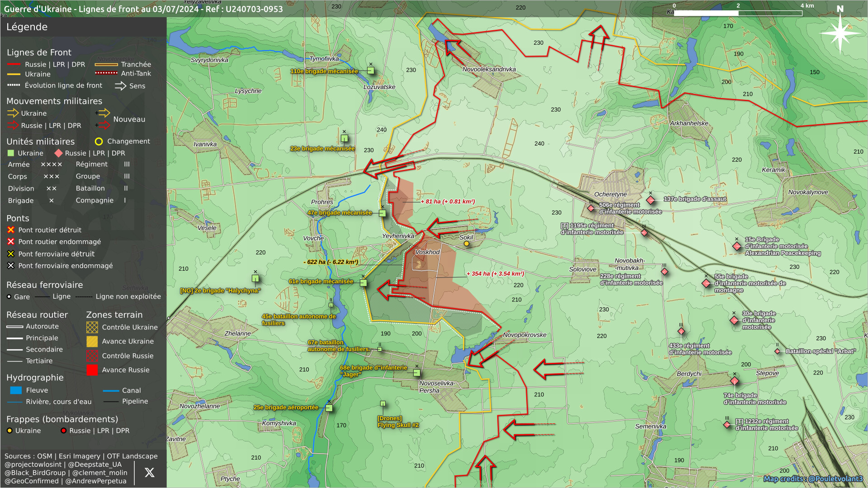
Task: Click the +354 ha area gain label
Action: tap(495, 274)
